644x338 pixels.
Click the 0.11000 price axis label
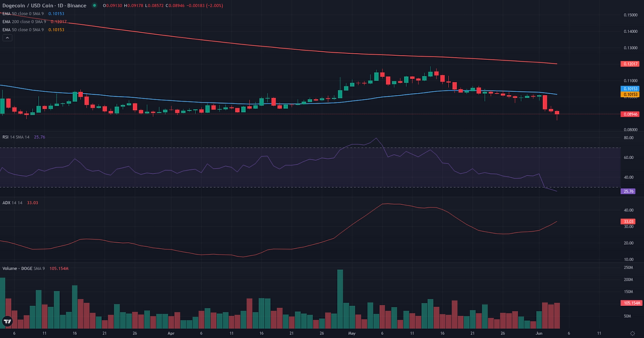point(630,80)
